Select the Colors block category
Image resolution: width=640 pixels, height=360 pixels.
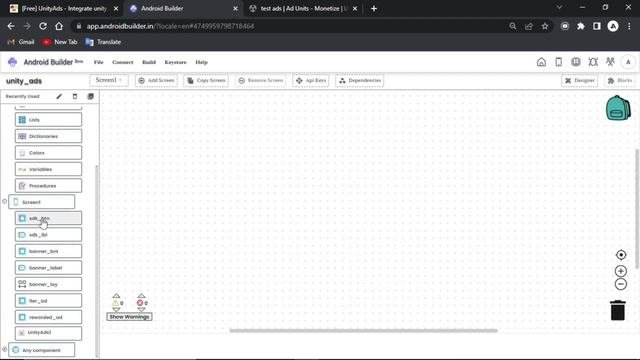point(48,153)
